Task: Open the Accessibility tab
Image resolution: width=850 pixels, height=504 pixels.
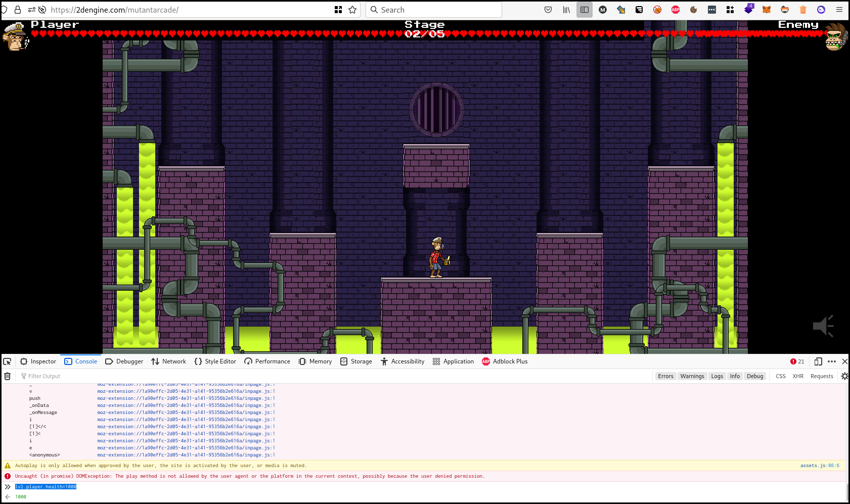Action: click(403, 361)
